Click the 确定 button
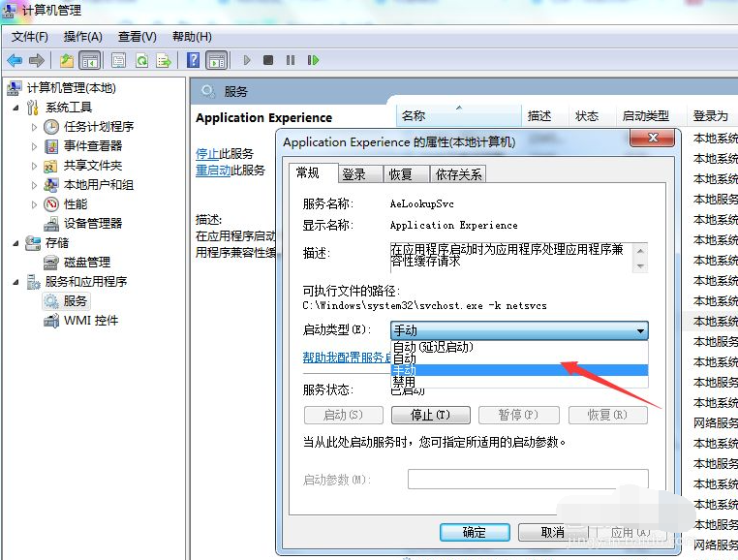Screen dimensions: 738x560 [x=474, y=532]
